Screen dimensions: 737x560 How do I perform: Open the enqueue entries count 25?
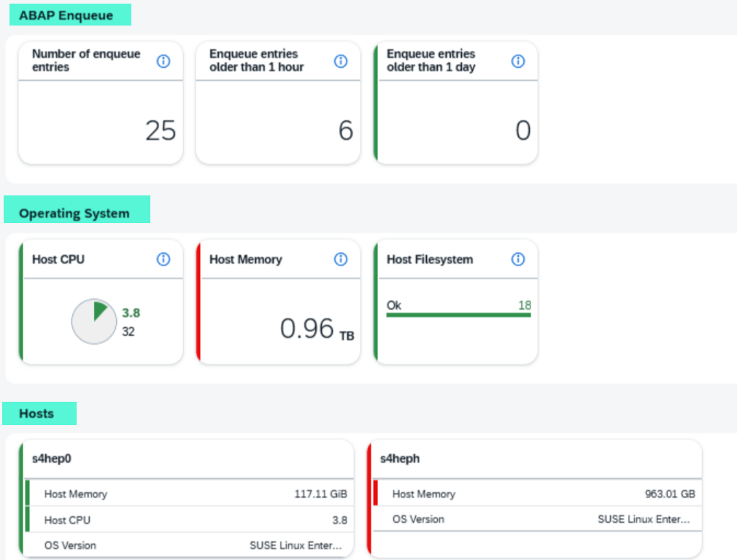click(x=161, y=131)
